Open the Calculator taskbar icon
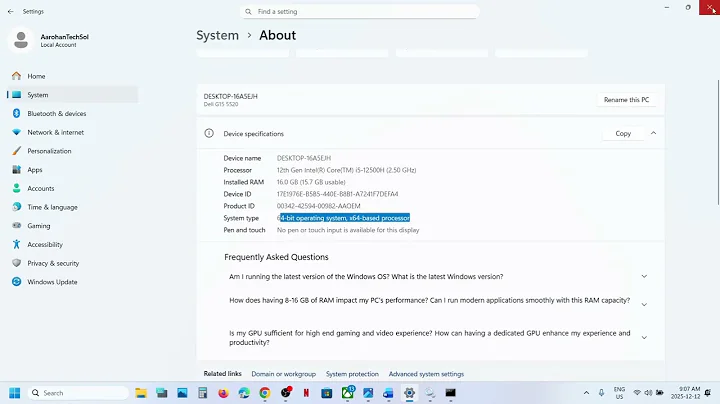This screenshot has height=404, width=720. pyautogui.click(x=202, y=393)
